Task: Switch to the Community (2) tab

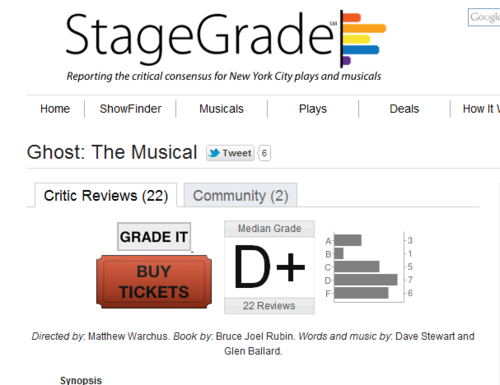Action: 240,195
